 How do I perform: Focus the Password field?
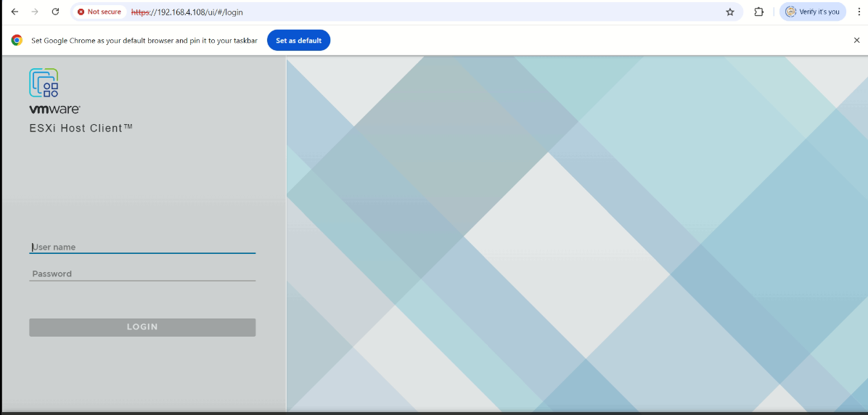pos(142,274)
